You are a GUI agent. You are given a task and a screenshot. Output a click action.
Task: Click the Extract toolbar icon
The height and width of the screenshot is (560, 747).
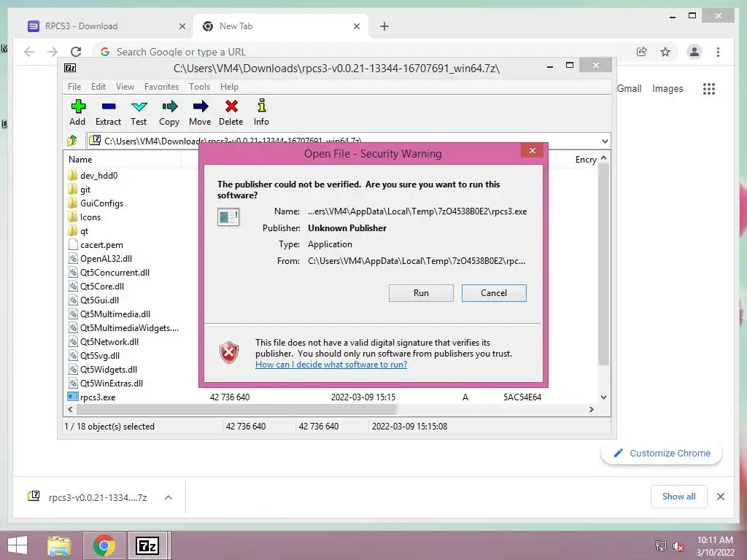(x=108, y=112)
